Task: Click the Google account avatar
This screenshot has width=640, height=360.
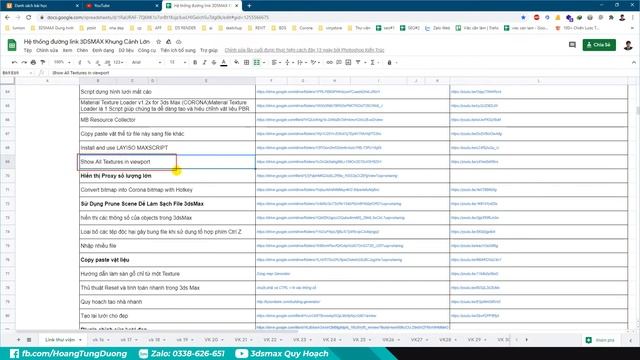Action: pos(628,45)
